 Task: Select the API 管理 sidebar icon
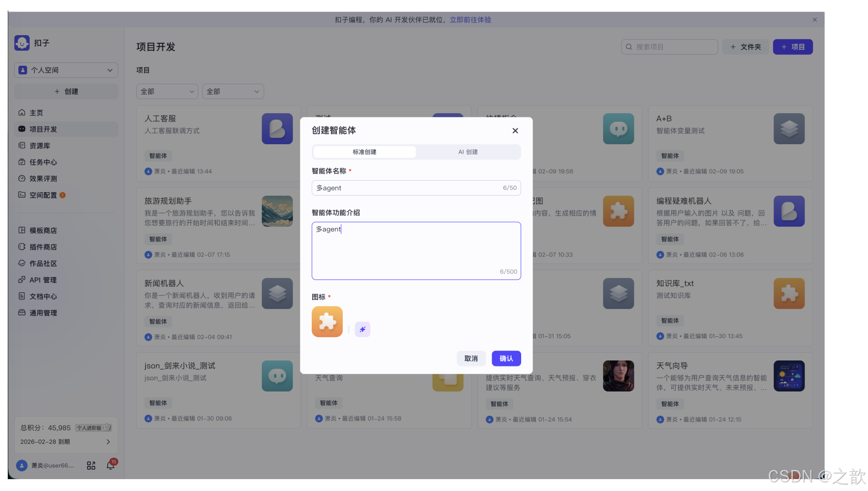[x=22, y=280]
